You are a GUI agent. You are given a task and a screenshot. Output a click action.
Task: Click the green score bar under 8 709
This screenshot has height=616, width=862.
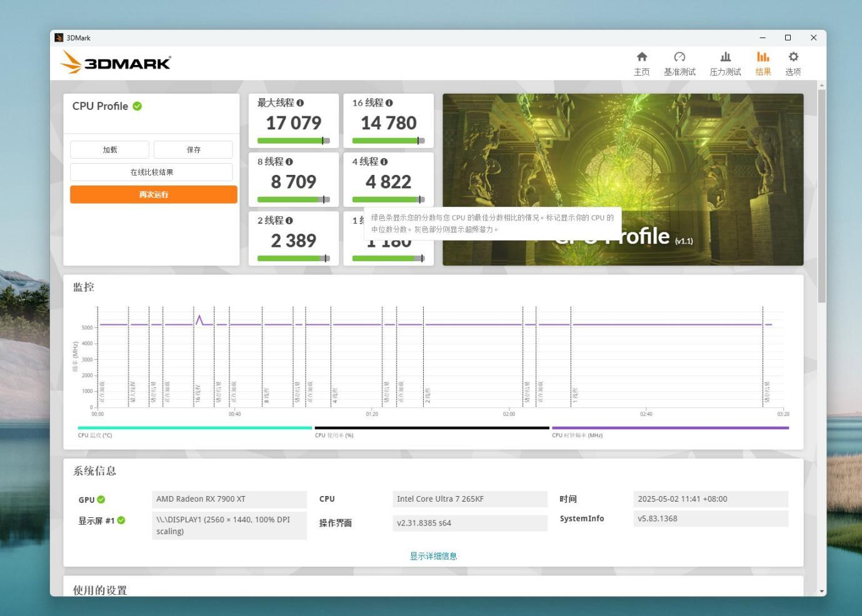(x=293, y=200)
